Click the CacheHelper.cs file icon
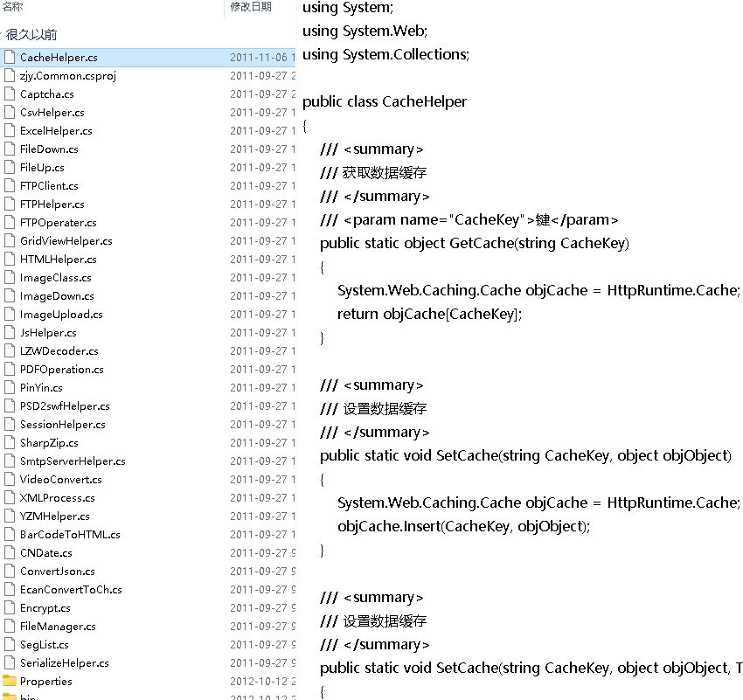Screen dimensions: 743x700 (x=10, y=58)
